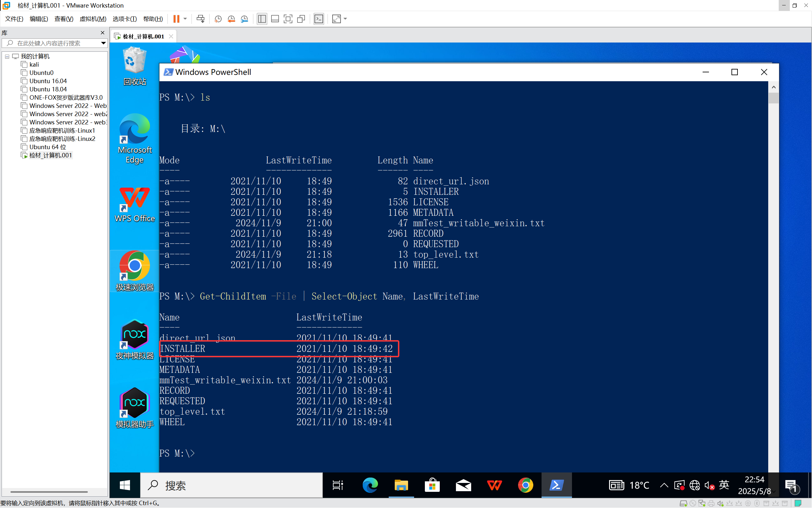
Task: Open the console view toolbar icon
Action: [x=319, y=19]
